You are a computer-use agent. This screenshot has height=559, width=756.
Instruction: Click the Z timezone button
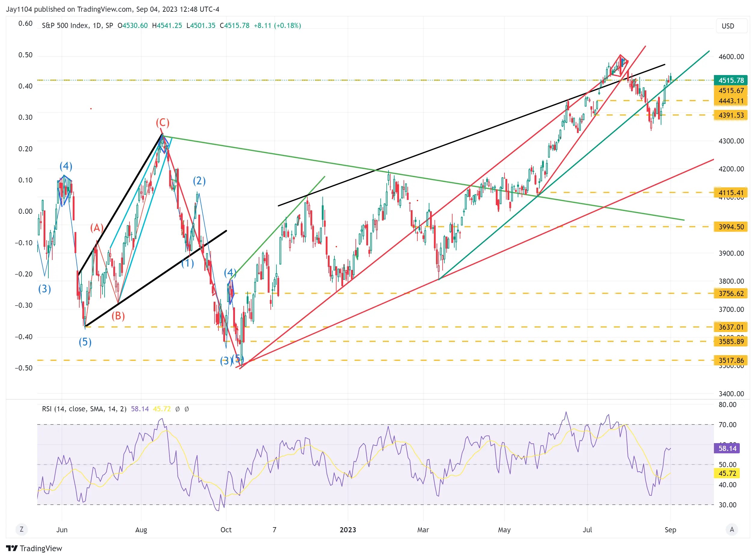[x=22, y=529]
